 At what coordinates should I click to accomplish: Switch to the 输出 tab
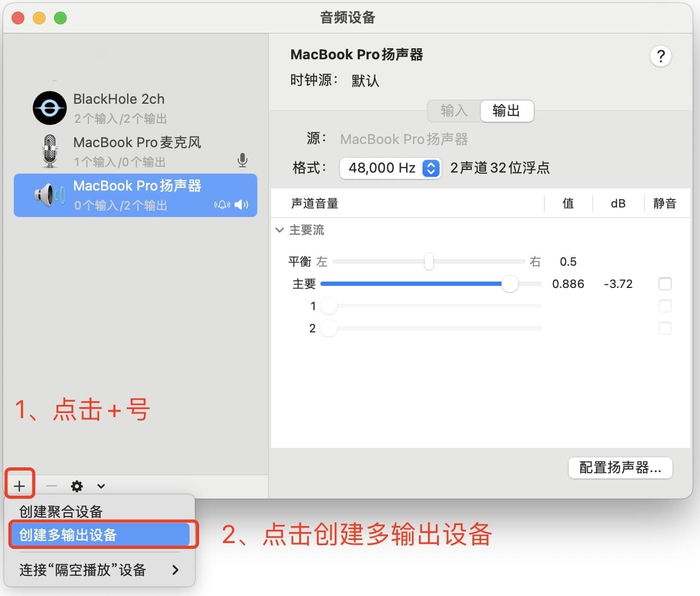pyautogui.click(x=506, y=111)
